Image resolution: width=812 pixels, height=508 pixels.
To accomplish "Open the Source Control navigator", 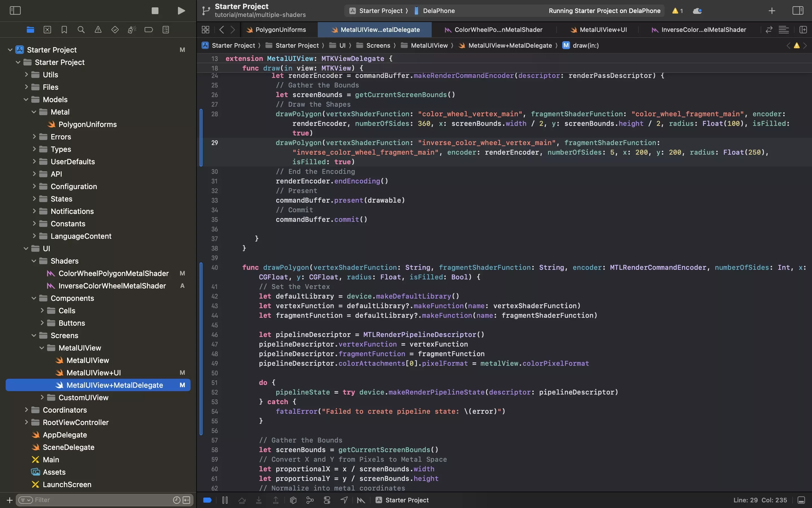I will (x=47, y=30).
